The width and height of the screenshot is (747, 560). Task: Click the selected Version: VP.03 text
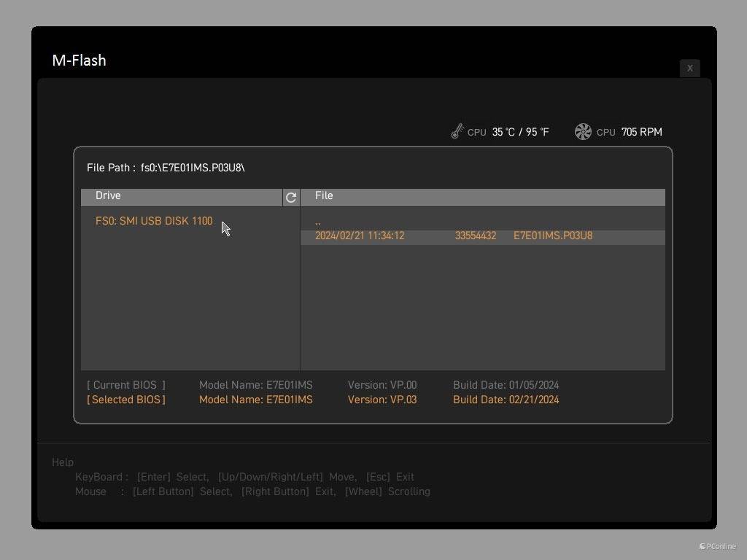[382, 400]
